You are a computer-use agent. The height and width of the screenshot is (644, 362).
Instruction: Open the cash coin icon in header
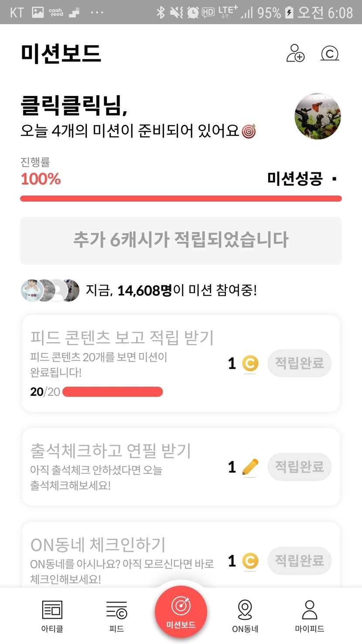(330, 53)
